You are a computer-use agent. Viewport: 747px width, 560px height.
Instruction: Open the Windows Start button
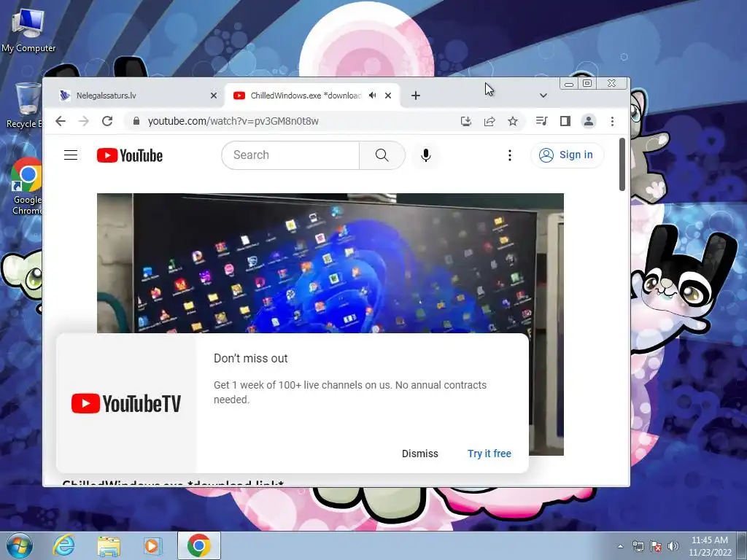click(20, 545)
